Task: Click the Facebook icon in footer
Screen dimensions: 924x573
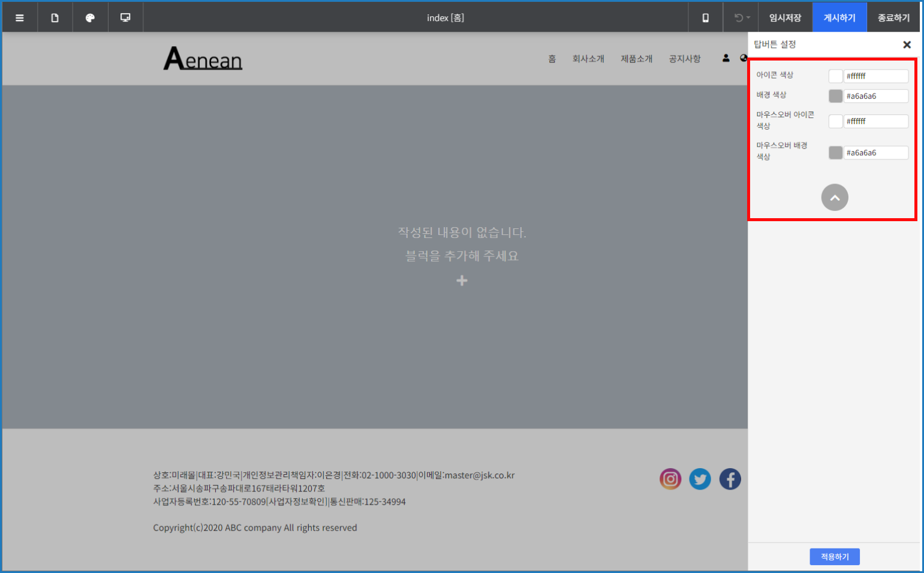Action: (x=730, y=479)
